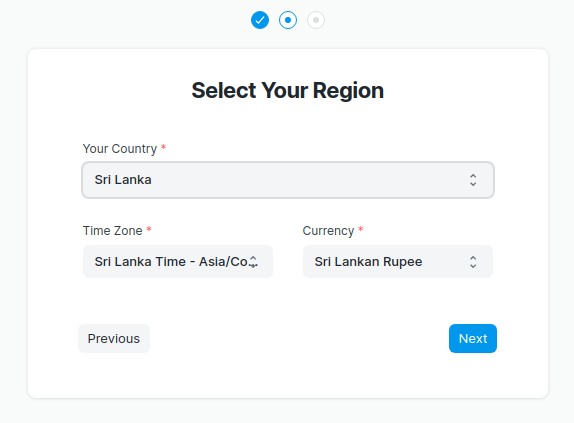Screen dimensions: 574x423
Task: Click the Your Country field label
Action: click(x=120, y=149)
